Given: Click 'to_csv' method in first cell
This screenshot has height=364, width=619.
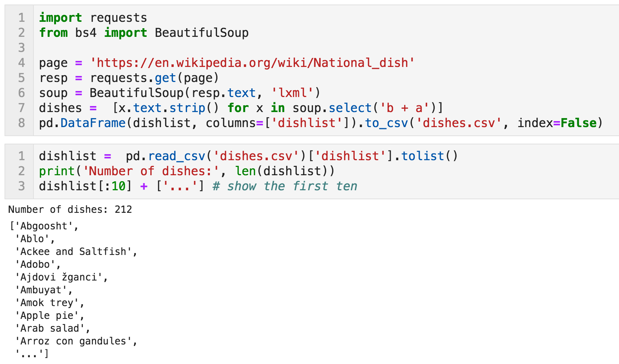Looking at the screenshot, I should click(387, 123).
